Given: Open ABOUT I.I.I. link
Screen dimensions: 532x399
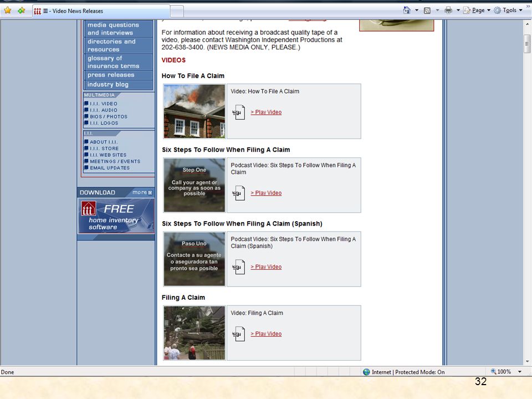Looking at the screenshot, I should pyautogui.click(x=104, y=142).
